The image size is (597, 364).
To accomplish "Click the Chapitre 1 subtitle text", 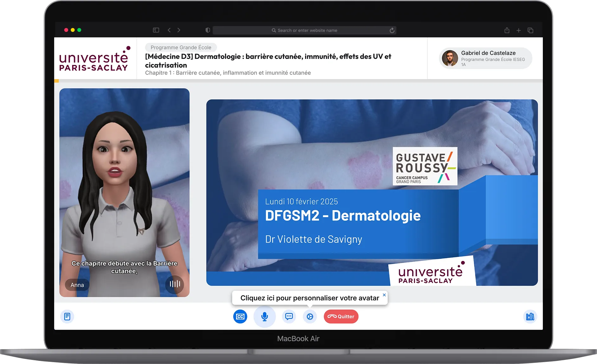I will point(228,73).
